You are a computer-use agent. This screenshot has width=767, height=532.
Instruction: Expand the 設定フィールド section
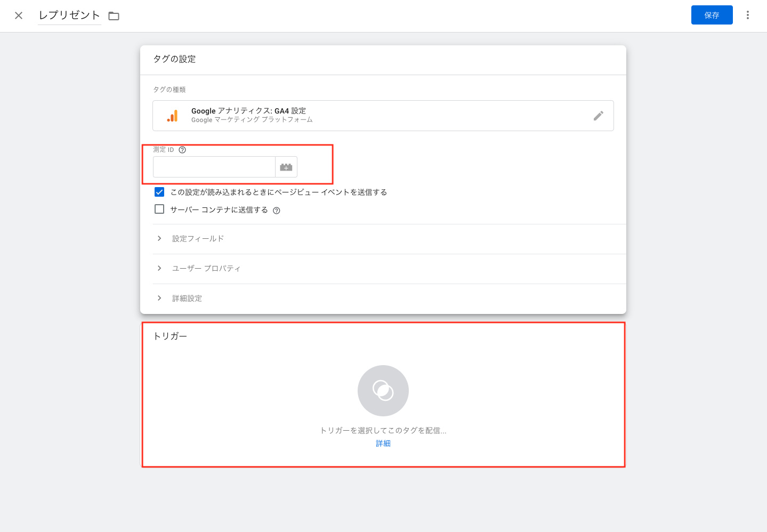(198, 239)
